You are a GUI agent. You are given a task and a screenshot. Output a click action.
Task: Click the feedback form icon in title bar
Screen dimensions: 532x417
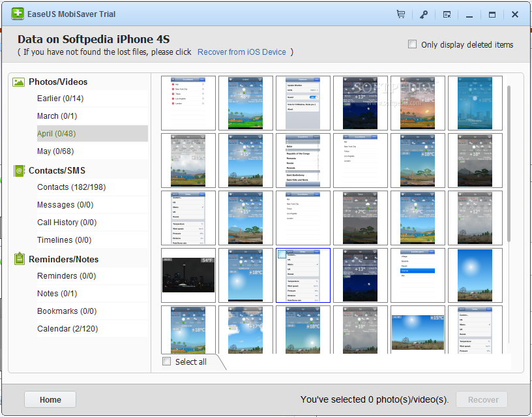[x=447, y=14]
